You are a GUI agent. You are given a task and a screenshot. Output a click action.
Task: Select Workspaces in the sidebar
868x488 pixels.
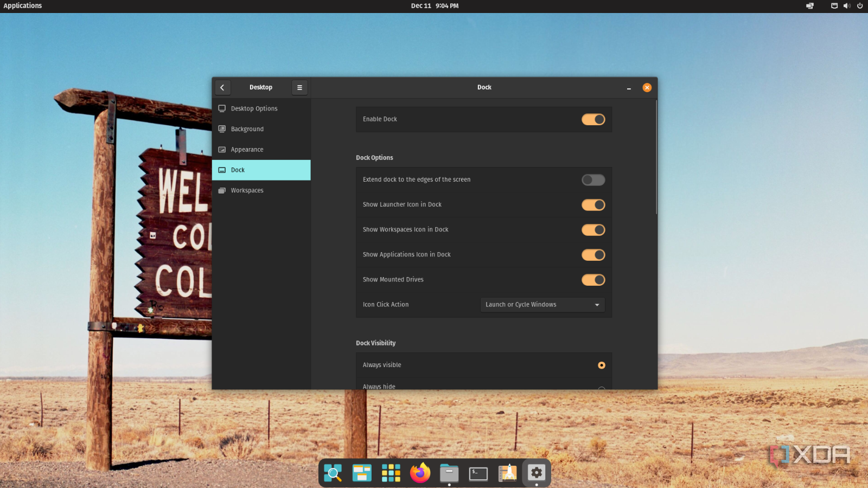pyautogui.click(x=247, y=190)
